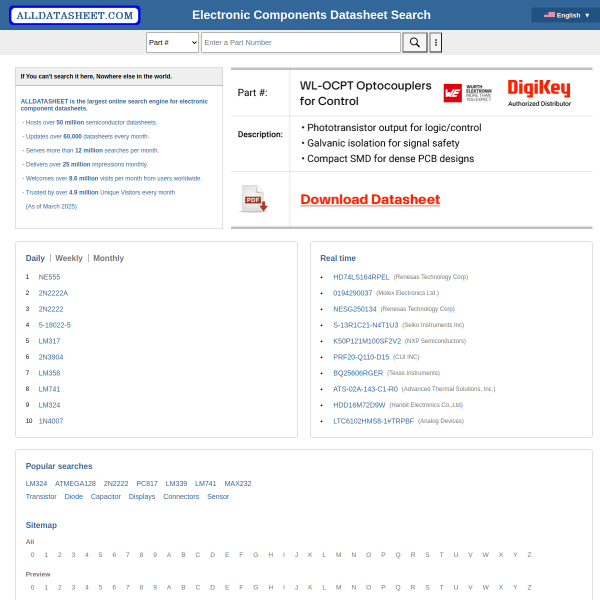Open PRF20-Q110-D15 real time entry
The image size is (600, 600).
coord(361,357)
